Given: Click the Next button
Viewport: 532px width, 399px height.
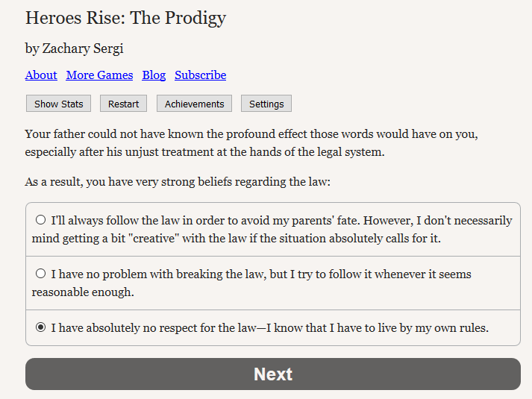Looking at the screenshot, I should (x=273, y=374).
